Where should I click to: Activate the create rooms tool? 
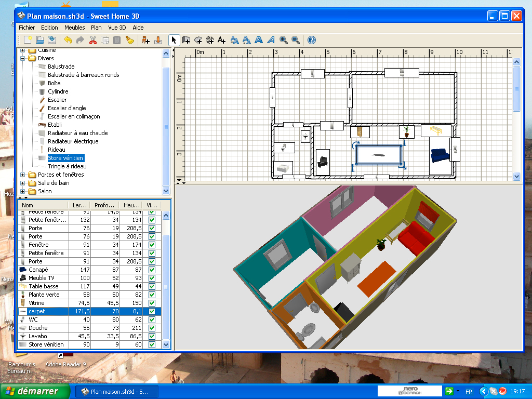198,40
